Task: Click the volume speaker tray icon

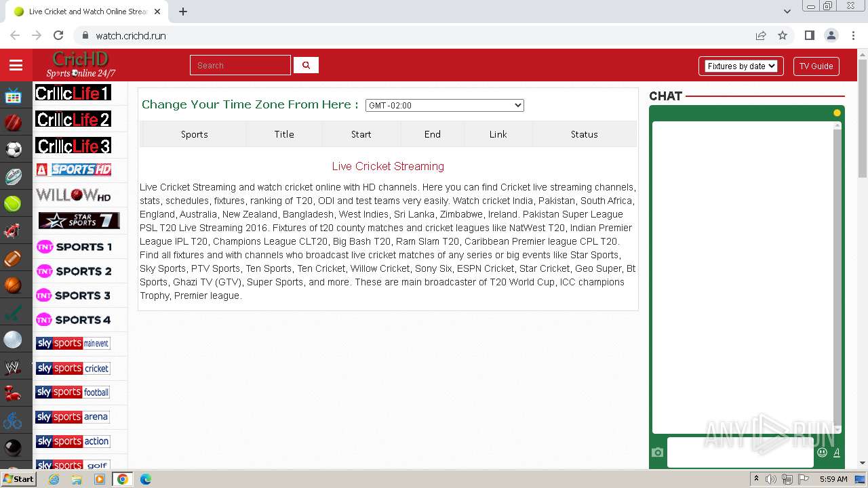Action: point(771,479)
